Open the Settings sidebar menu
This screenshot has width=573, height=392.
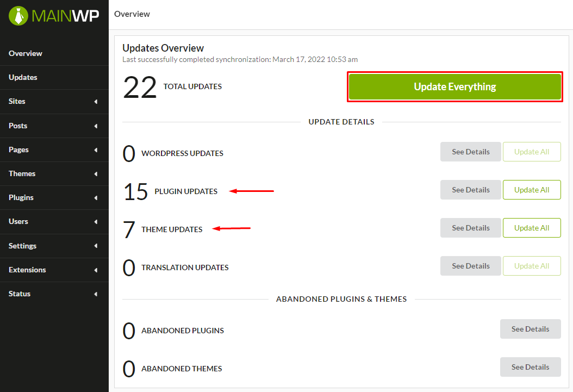click(54, 246)
